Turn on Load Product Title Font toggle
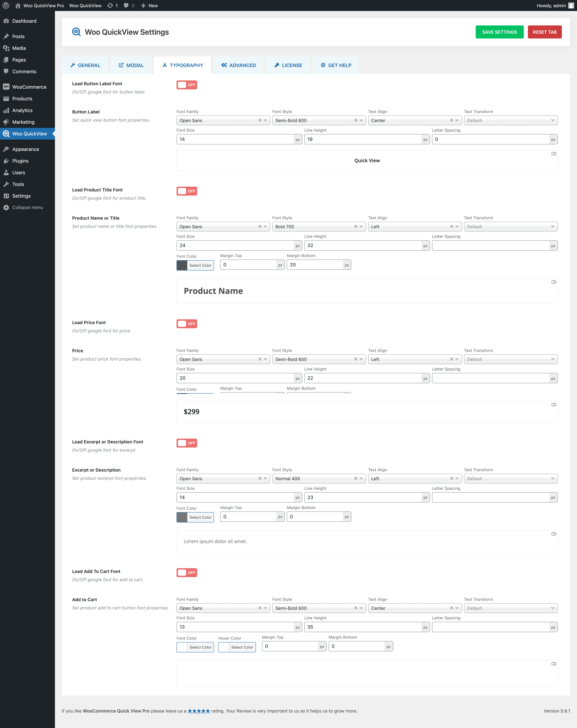Screen dimensions: 577x728 click(x=187, y=191)
